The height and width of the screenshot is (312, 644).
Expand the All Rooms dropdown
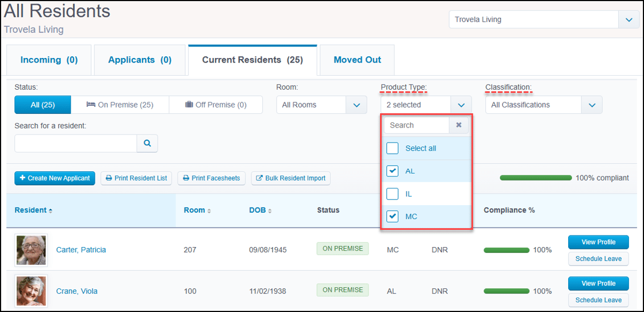(356, 105)
